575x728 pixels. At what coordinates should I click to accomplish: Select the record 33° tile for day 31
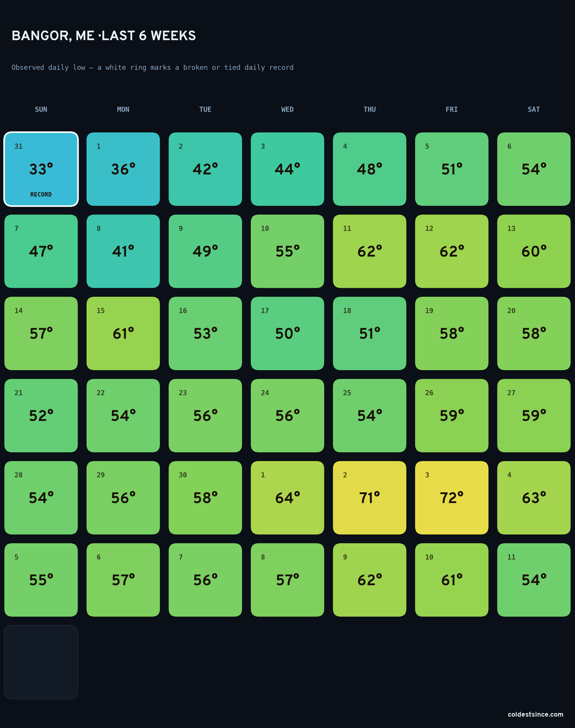[x=41, y=169]
